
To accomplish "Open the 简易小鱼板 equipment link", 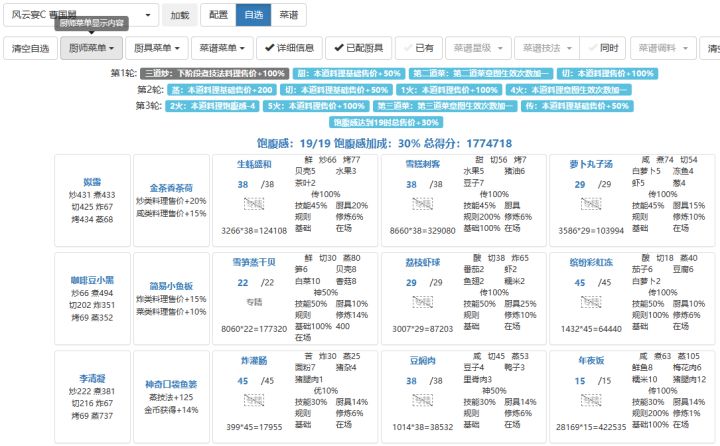I will [x=171, y=286].
